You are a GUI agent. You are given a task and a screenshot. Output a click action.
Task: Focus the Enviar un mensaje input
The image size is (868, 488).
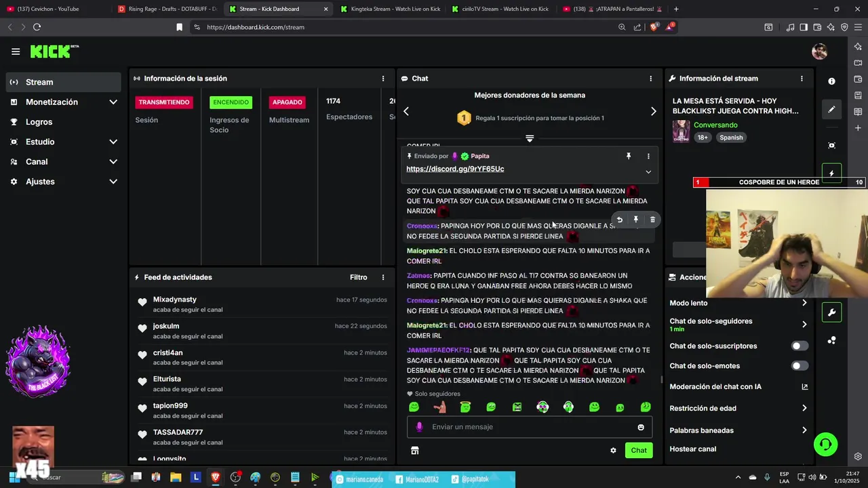(x=530, y=427)
